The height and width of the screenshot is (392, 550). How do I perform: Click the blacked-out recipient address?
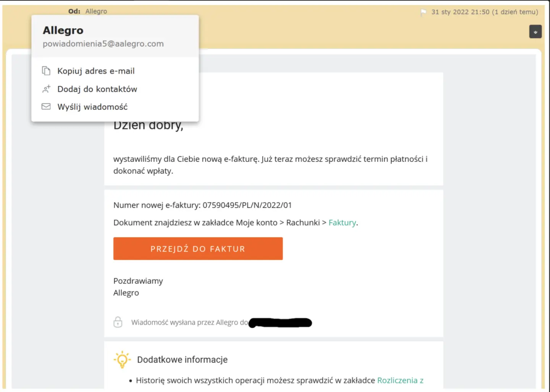coord(280,323)
